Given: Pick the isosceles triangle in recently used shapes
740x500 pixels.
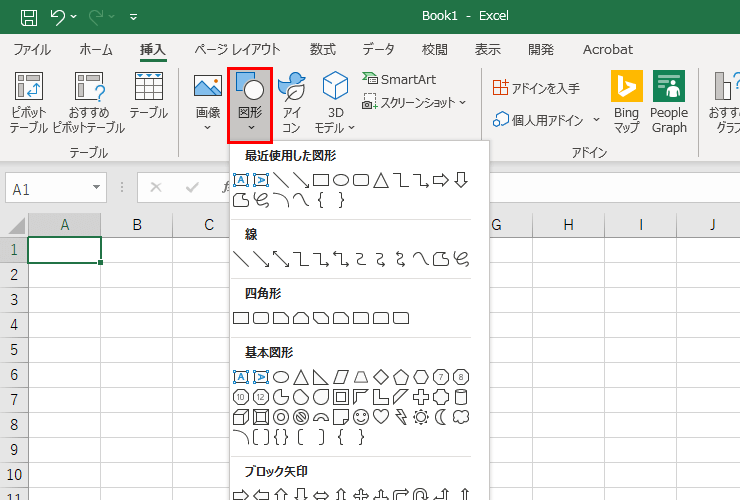Looking at the screenshot, I should pyautogui.click(x=380, y=180).
